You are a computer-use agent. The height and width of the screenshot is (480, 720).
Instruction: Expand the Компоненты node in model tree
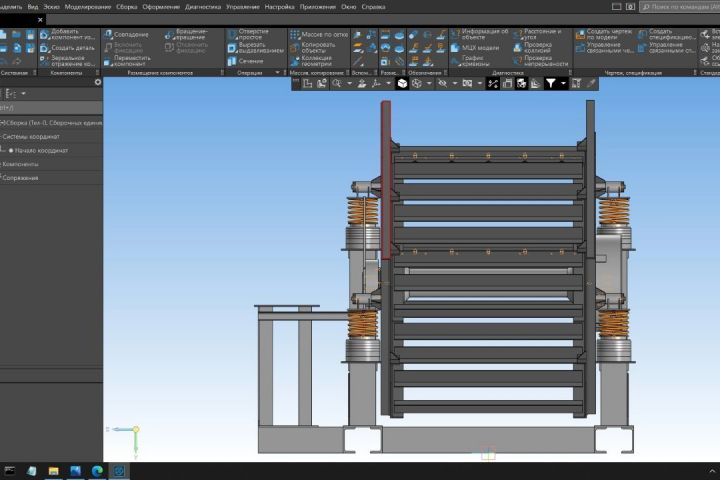(x=20, y=164)
